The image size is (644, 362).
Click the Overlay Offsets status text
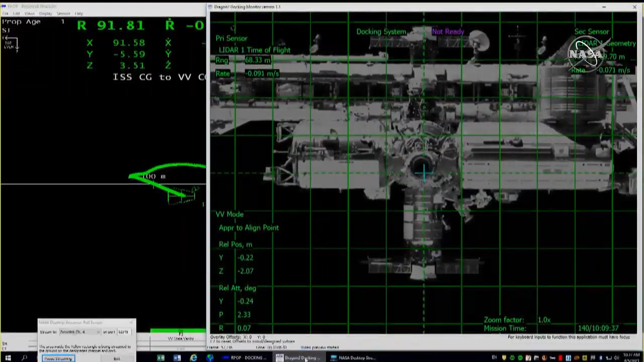pyautogui.click(x=237, y=337)
